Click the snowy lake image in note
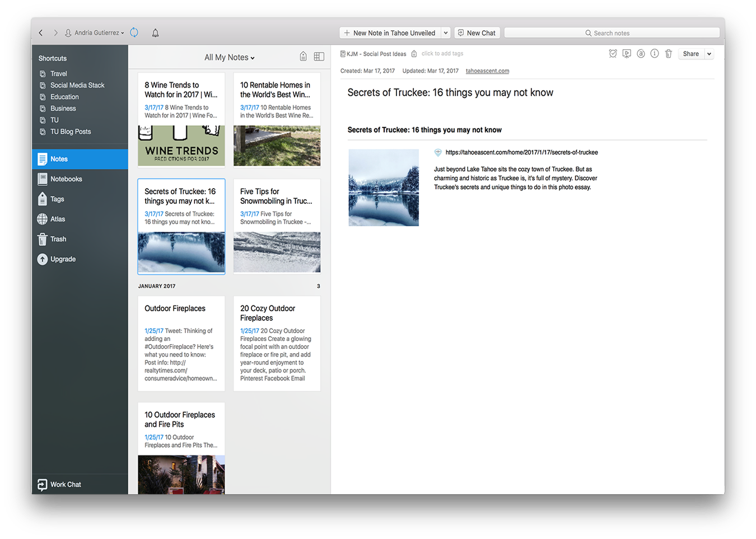 point(384,188)
